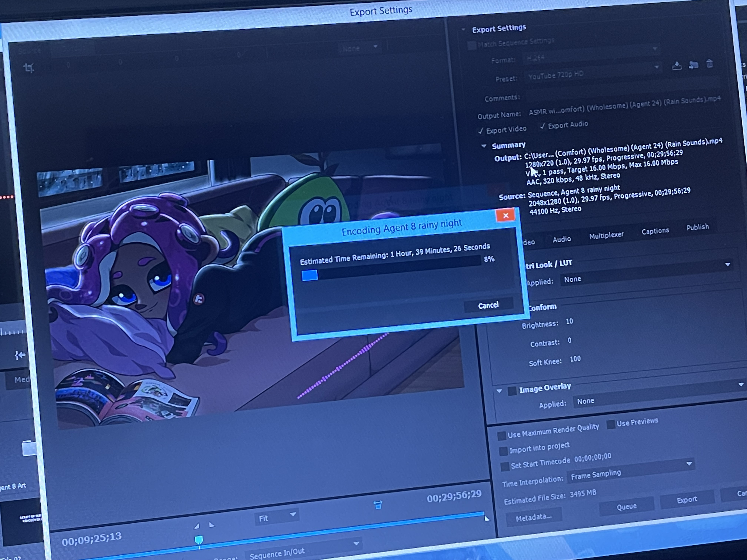
Task: Select the crop output video tool
Action: click(x=29, y=68)
